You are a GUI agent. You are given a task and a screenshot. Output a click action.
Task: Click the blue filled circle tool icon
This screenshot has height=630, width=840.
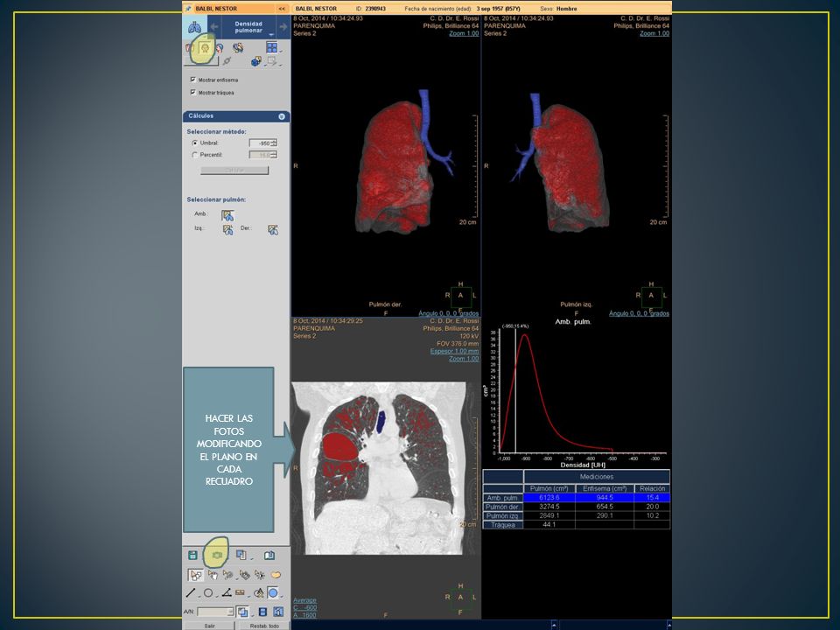click(x=273, y=593)
